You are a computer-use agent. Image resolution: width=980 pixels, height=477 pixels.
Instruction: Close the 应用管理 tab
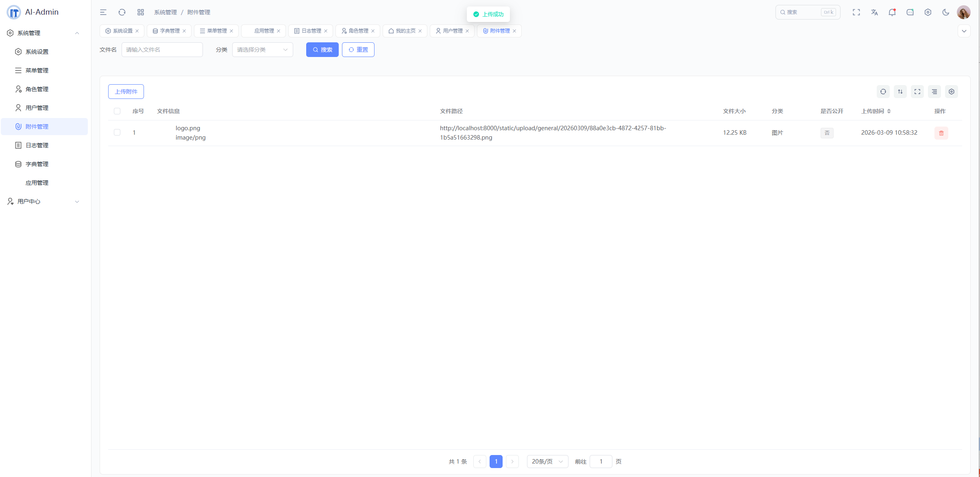pos(279,31)
